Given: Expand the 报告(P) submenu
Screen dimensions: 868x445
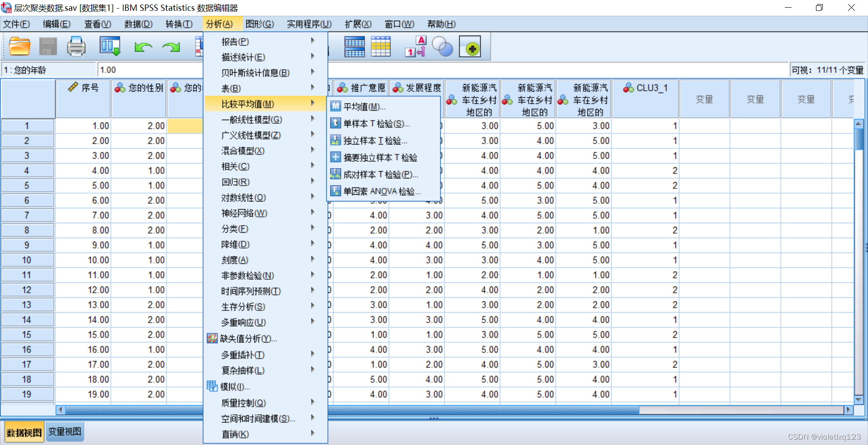Looking at the screenshot, I should [265, 42].
